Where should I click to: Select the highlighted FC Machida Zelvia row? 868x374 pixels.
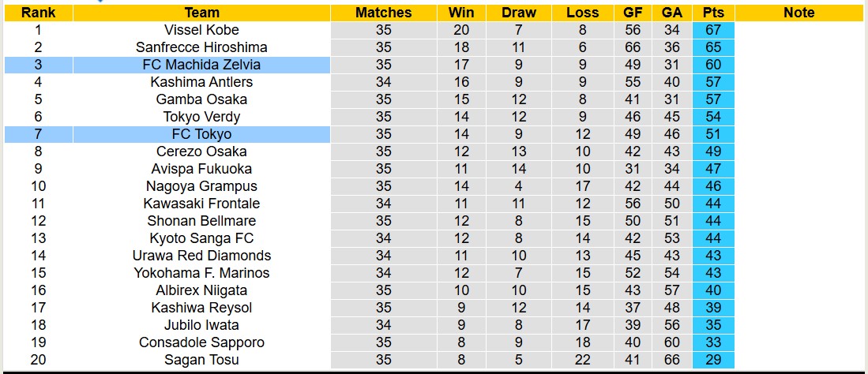pos(201,65)
